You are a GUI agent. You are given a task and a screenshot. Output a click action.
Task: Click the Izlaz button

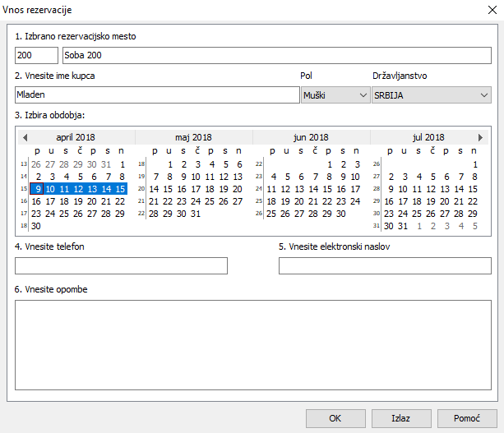coord(401,418)
